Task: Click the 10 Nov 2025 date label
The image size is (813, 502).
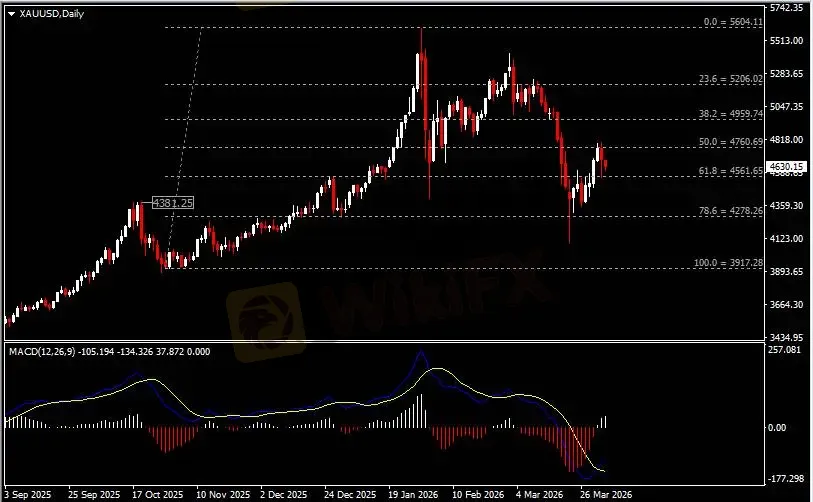Action: pyautogui.click(x=223, y=494)
